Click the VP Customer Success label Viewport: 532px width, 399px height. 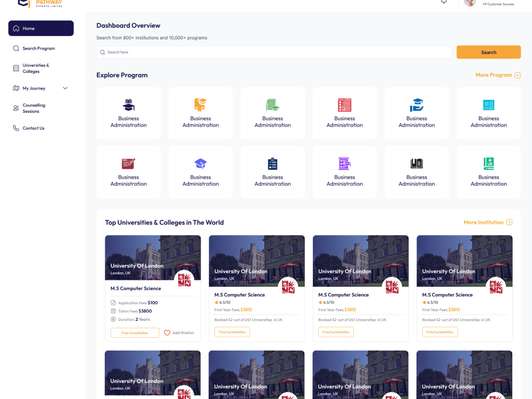coord(498,4)
